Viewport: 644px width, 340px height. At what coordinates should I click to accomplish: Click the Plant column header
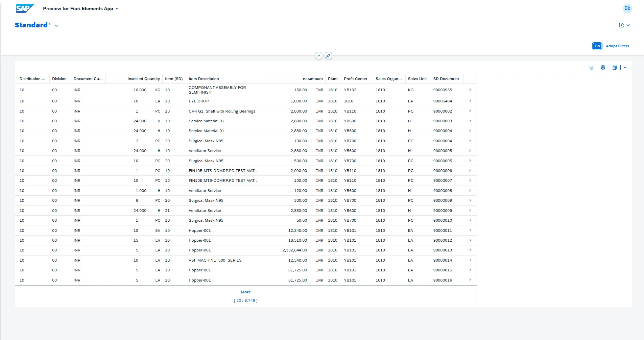coord(333,79)
